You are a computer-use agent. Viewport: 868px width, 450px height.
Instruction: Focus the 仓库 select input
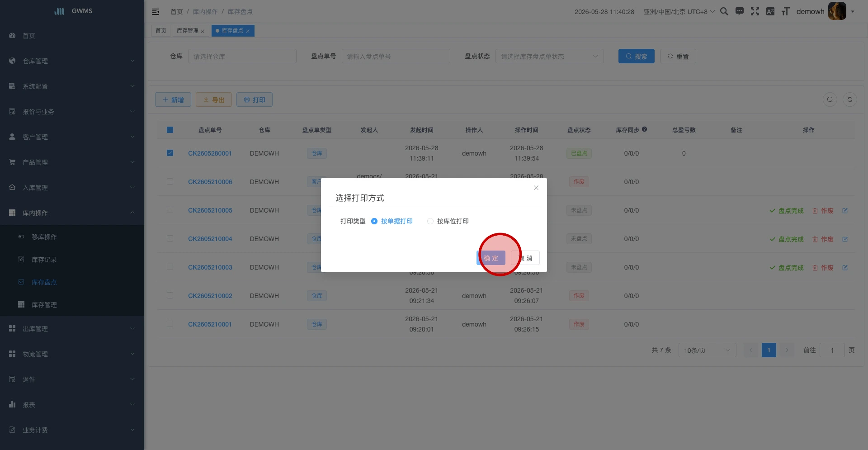coord(242,56)
